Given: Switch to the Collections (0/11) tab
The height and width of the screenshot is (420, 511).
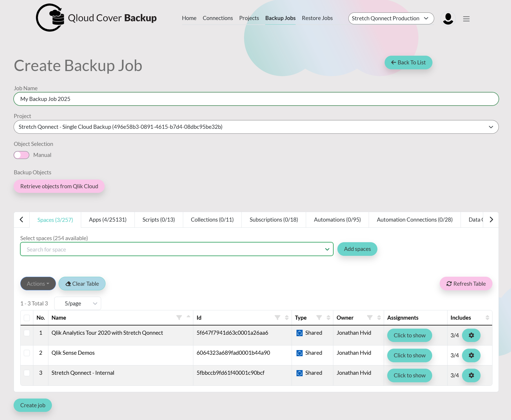Looking at the screenshot, I should [212, 220].
